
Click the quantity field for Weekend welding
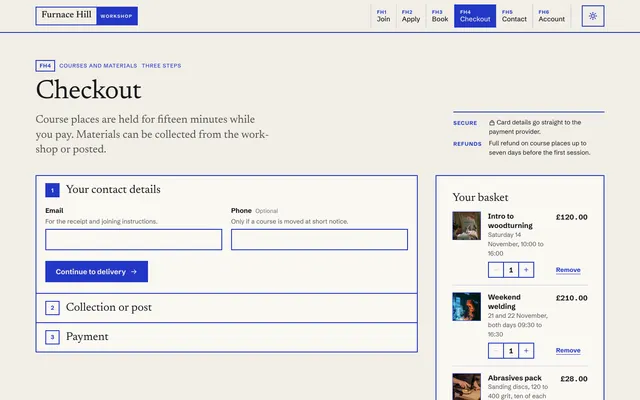click(x=511, y=351)
